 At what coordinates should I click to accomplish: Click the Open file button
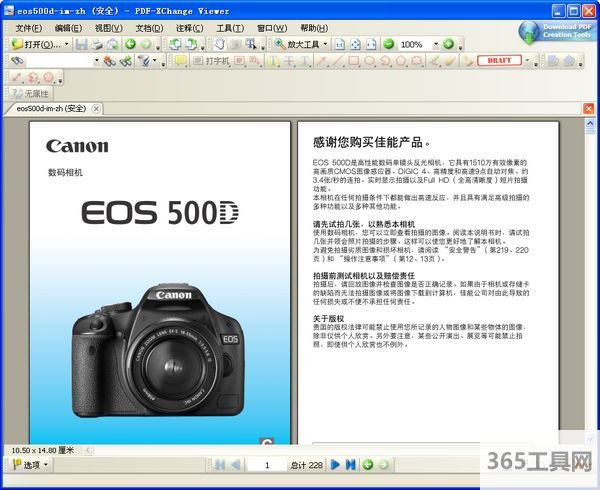click(x=36, y=44)
